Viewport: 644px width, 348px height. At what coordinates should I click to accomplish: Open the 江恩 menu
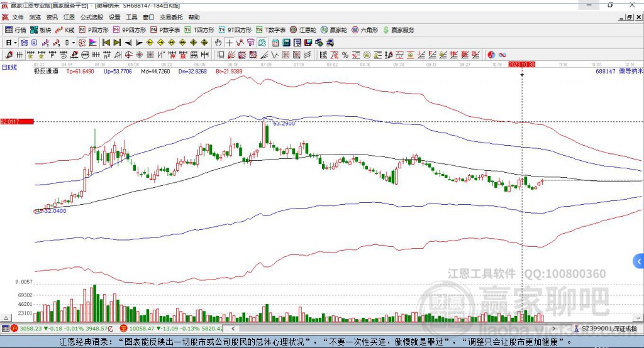point(69,17)
